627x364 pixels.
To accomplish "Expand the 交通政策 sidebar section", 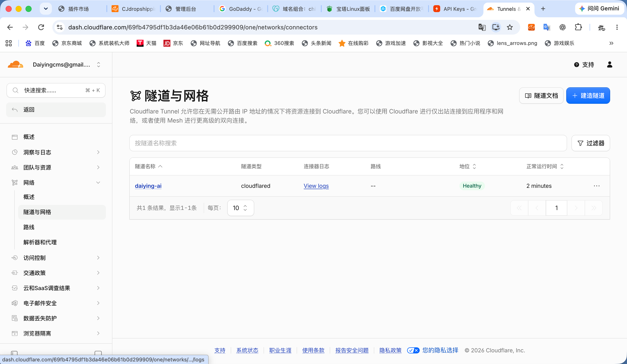I will 56,273.
